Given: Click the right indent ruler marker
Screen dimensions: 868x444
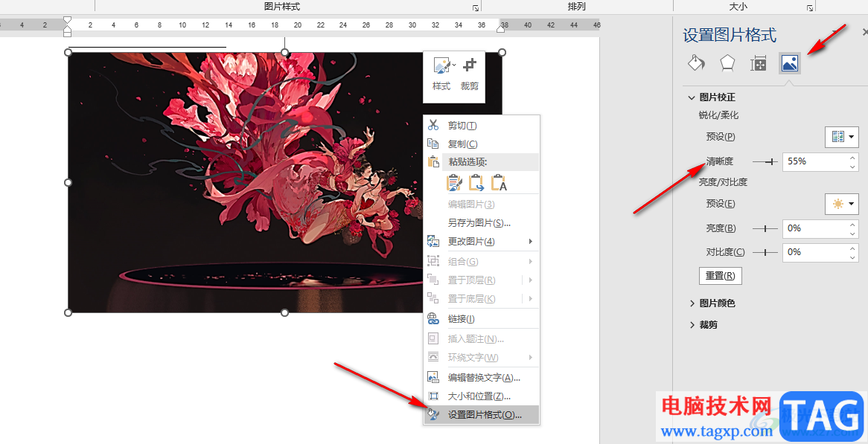Looking at the screenshot, I should pyautogui.click(x=501, y=28).
